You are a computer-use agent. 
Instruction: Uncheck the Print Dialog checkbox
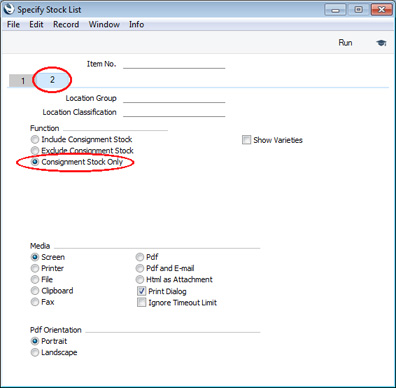click(142, 291)
